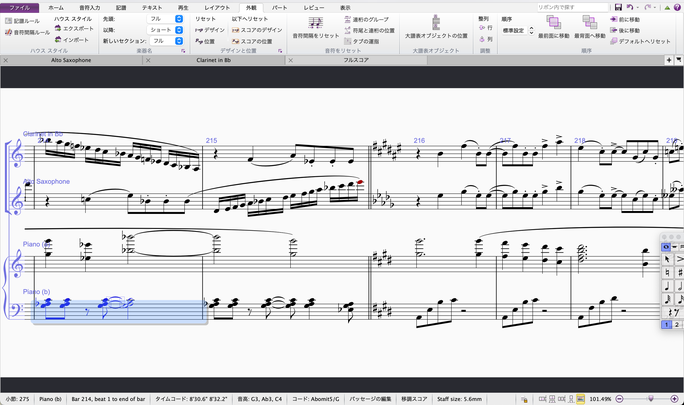The image size is (684, 405).
Task: Bring to front with 最前面に移動
Action: click(x=554, y=27)
